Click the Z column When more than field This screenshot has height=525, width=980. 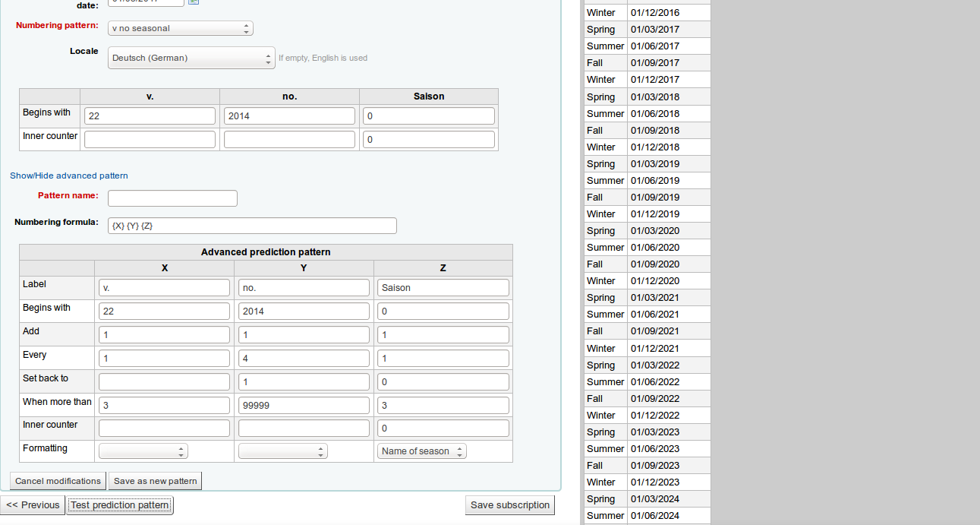(x=443, y=406)
